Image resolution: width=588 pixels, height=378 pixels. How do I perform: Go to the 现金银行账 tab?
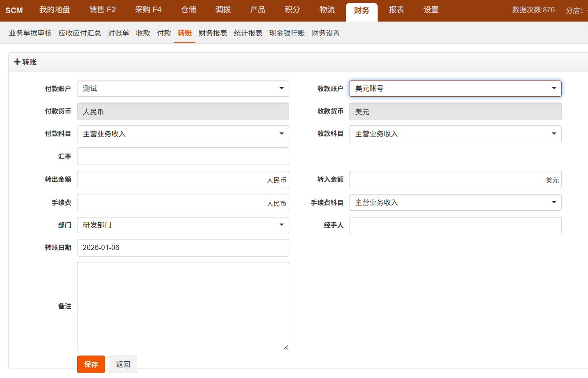tap(287, 33)
